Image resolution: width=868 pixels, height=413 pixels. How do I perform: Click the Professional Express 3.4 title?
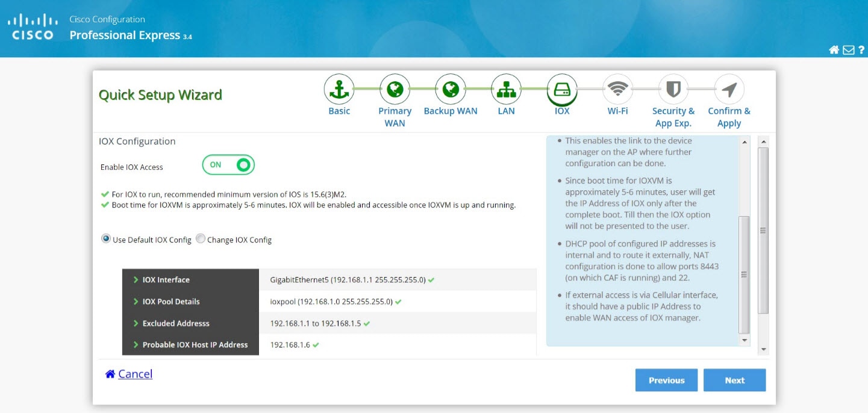pos(131,36)
